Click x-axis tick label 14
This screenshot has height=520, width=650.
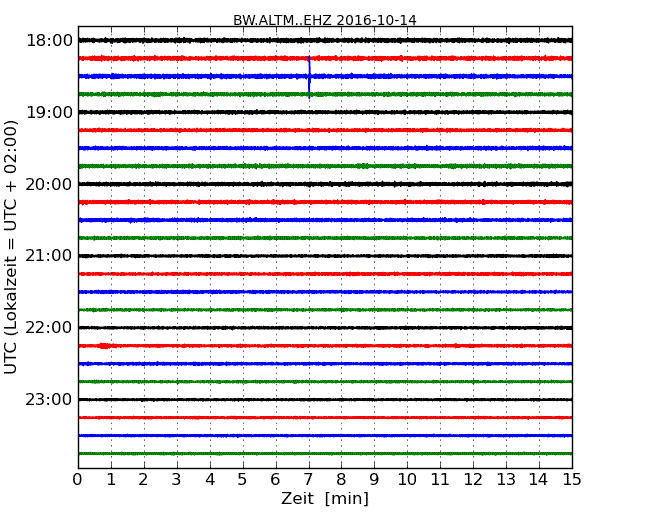point(539,479)
